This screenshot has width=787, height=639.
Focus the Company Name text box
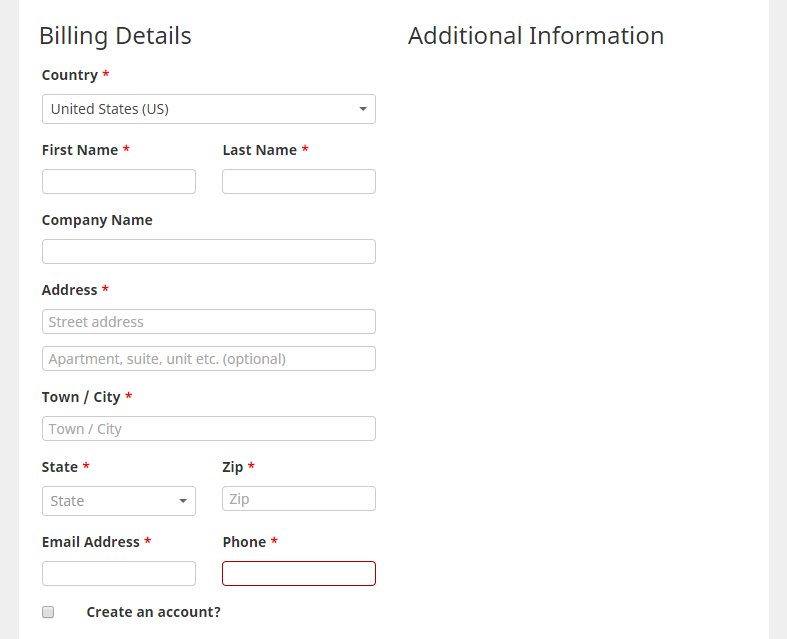209,251
